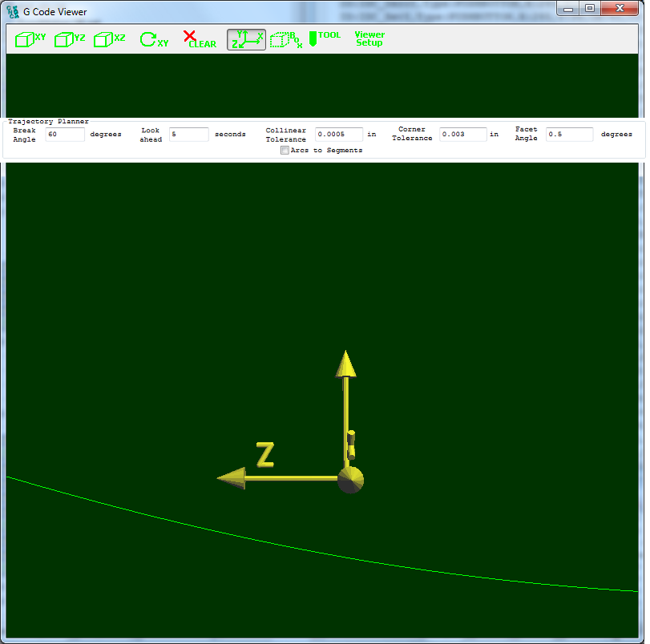Click the Collinear Tolerance input field
This screenshot has width=650, height=644.
pos(338,135)
